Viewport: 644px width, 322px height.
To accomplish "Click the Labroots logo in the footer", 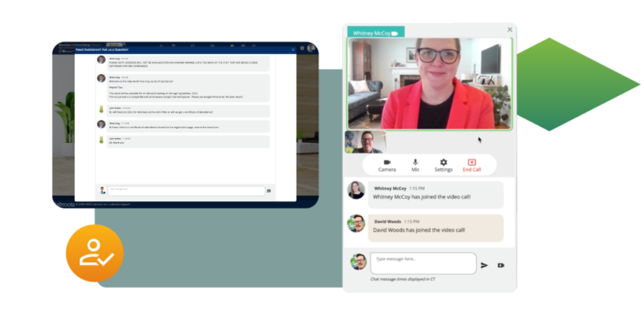I will tap(65, 204).
